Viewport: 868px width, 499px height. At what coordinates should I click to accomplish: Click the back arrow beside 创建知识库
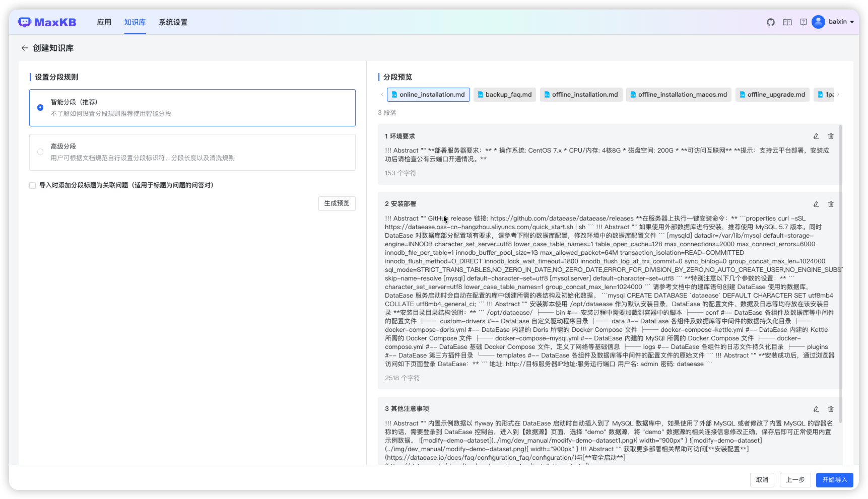[25, 48]
